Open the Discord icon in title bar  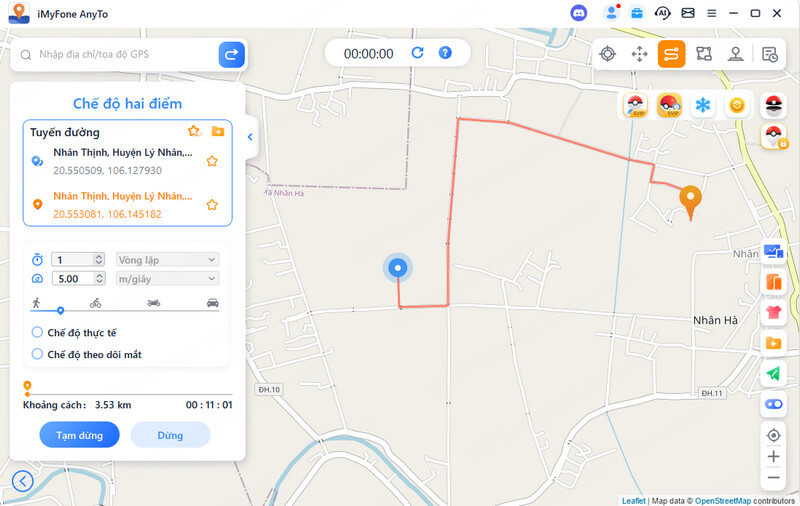click(x=579, y=13)
